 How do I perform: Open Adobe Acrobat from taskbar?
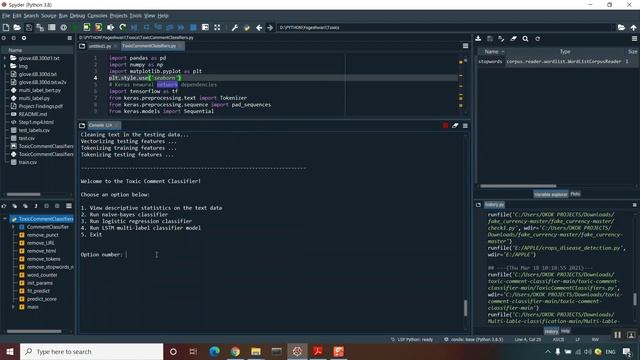[318, 351]
